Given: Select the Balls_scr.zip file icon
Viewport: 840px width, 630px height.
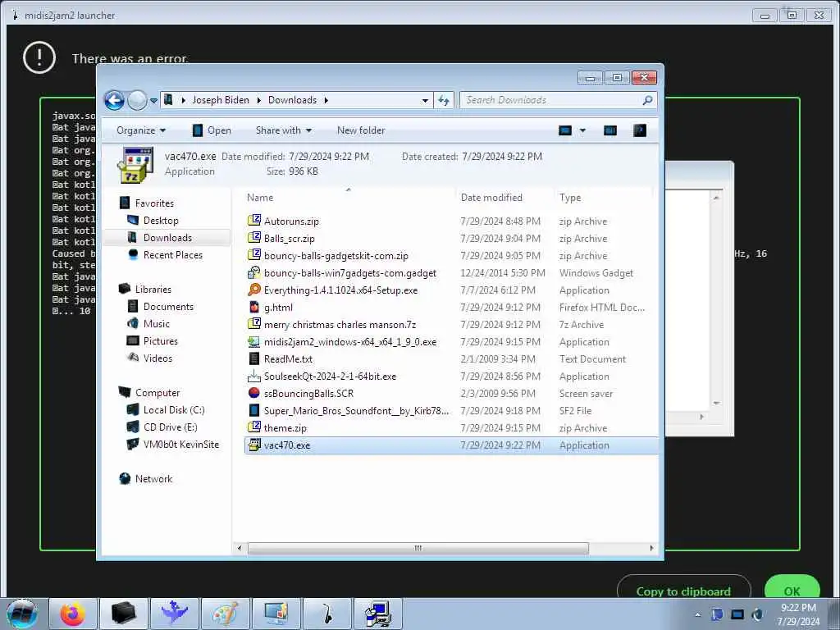Looking at the screenshot, I should pyautogui.click(x=254, y=237).
